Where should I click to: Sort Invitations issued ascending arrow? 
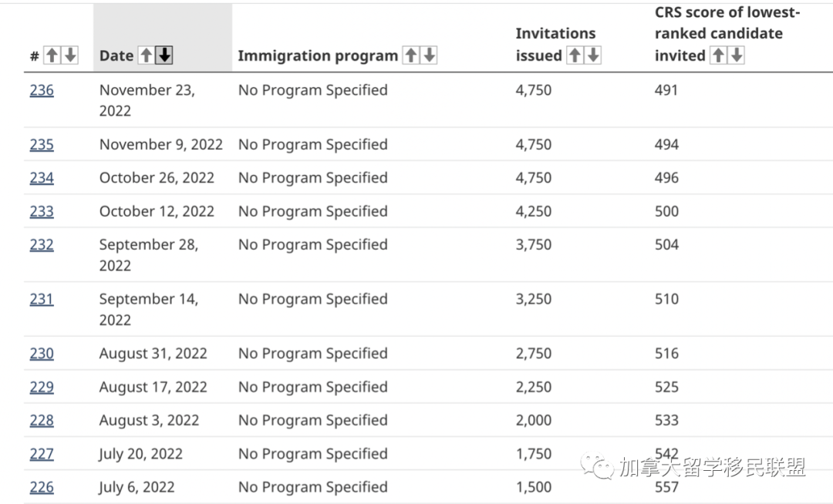click(575, 55)
